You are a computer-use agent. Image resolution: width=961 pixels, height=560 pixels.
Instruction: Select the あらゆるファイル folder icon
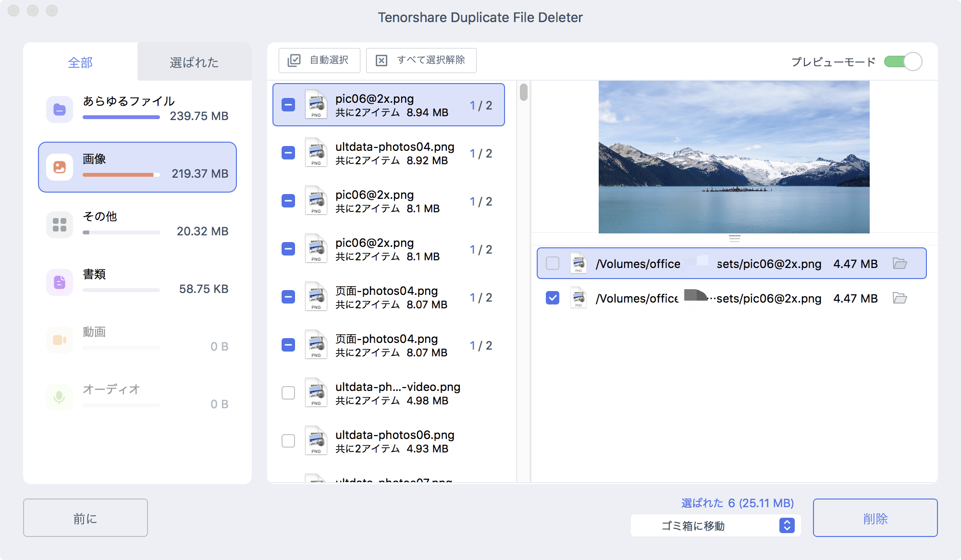point(60,110)
